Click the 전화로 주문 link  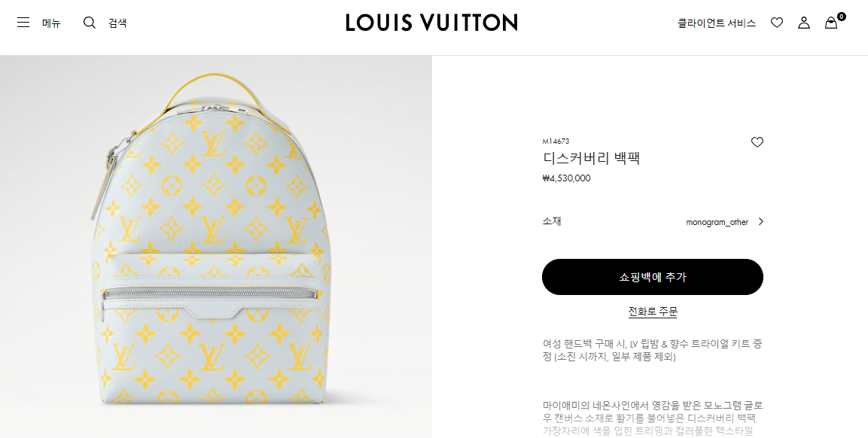pos(653,312)
